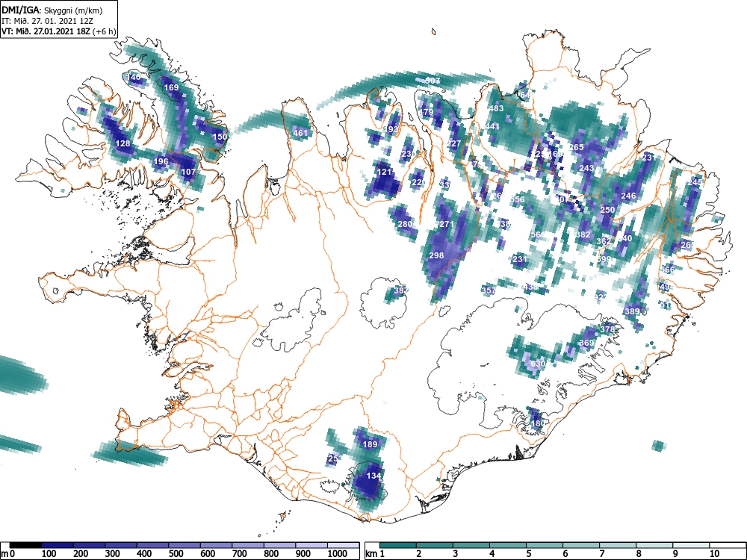Click the teal 4–5 km legend swatch
747x560 pixels.
[508, 545]
